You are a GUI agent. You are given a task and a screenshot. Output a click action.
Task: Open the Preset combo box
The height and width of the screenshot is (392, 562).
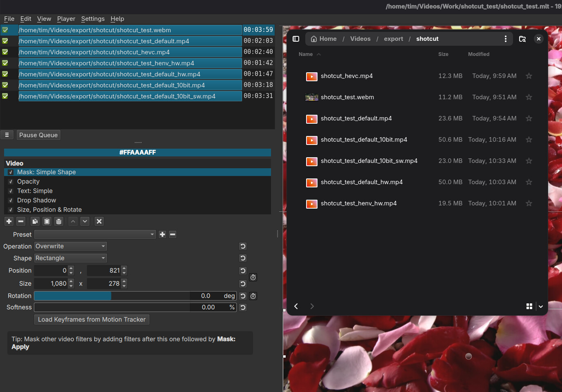95,234
